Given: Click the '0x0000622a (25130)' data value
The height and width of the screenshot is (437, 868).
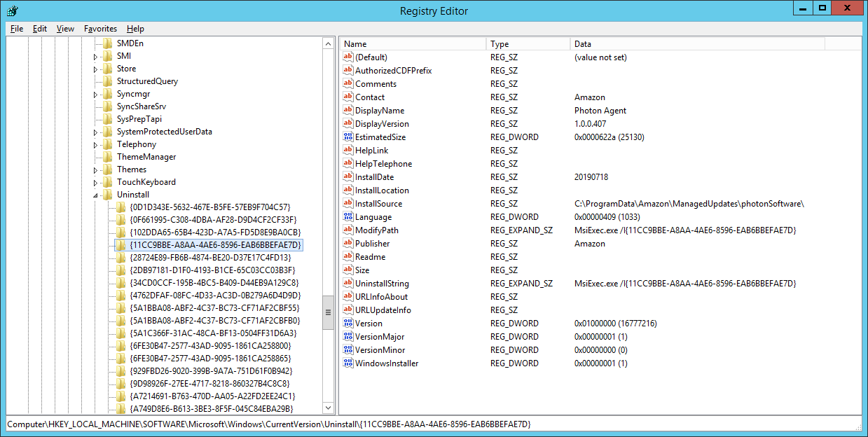Looking at the screenshot, I should tap(609, 137).
